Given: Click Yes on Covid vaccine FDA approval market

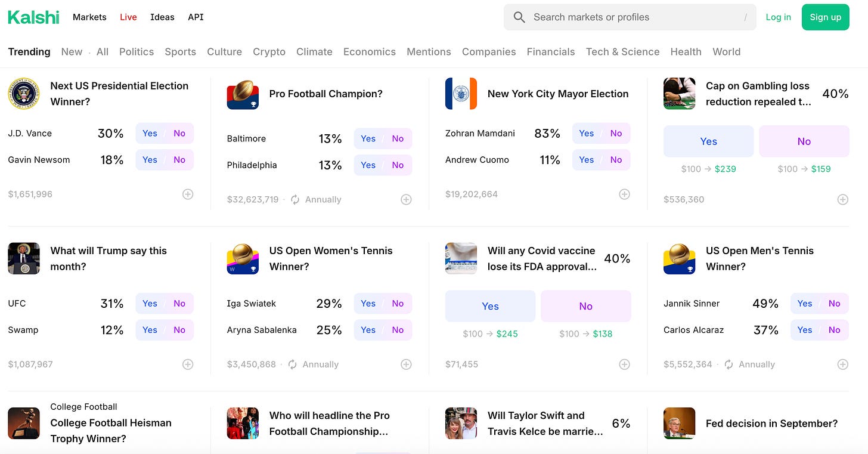Looking at the screenshot, I should (x=490, y=306).
